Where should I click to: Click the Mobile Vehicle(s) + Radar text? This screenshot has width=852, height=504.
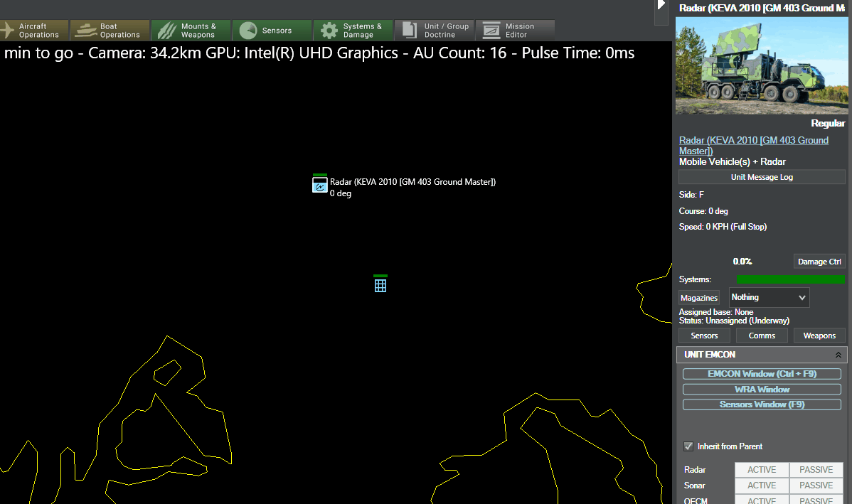click(732, 162)
